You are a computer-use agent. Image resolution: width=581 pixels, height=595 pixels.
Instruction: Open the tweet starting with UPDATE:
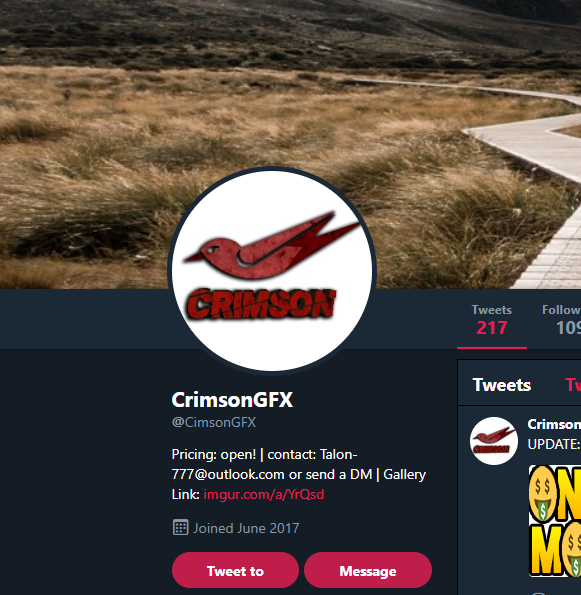click(554, 444)
